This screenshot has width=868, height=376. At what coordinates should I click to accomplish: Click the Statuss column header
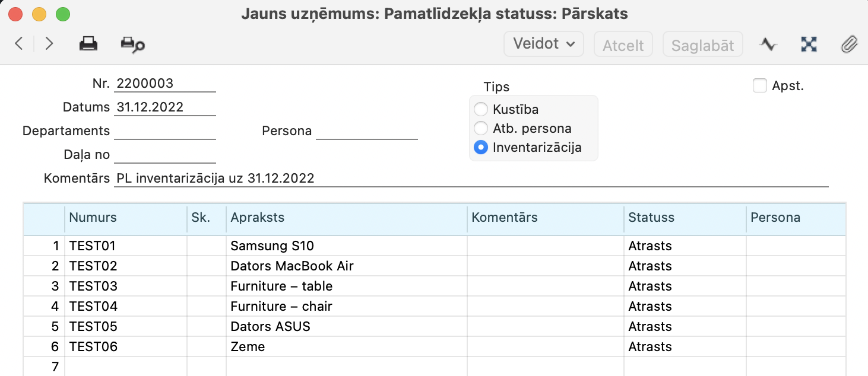(651, 218)
